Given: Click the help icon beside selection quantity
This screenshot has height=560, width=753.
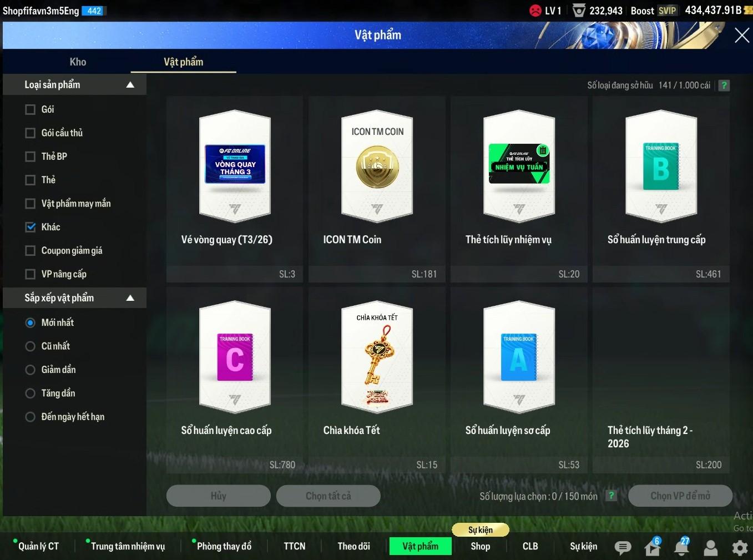Looking at the screenshot, I should [611, 496].
